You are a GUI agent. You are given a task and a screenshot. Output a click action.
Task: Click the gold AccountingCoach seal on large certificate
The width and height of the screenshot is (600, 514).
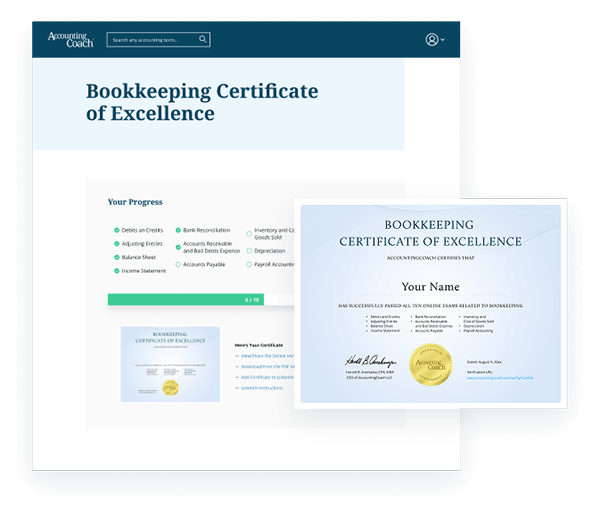point(430,365)
